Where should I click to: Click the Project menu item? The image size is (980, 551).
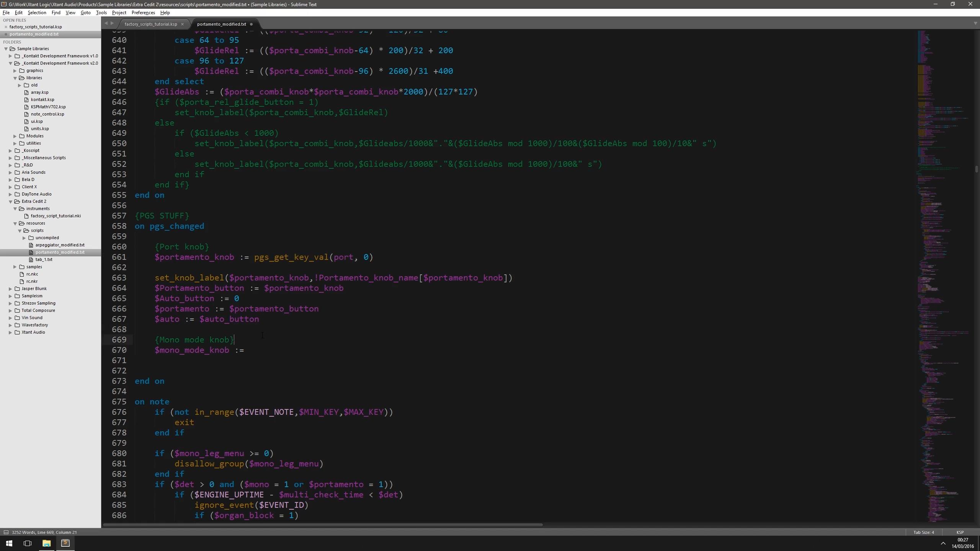coord(119,13)
